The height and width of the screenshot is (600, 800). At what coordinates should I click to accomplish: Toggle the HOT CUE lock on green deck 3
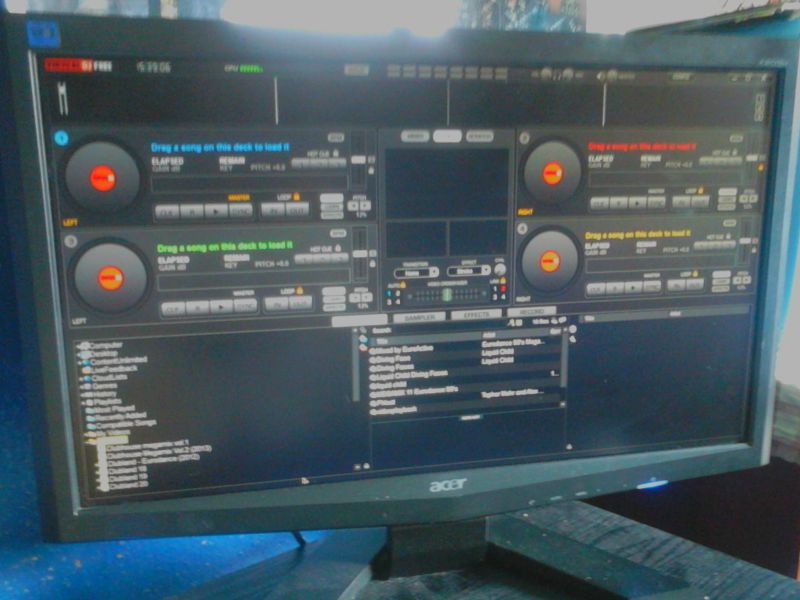tap(338, 248)
